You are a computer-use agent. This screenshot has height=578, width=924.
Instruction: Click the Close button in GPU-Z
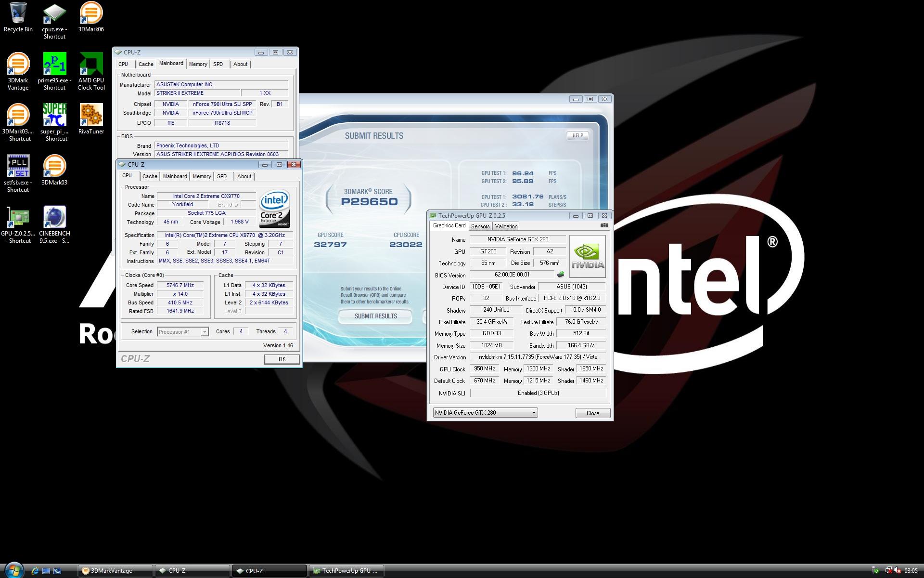592,413
